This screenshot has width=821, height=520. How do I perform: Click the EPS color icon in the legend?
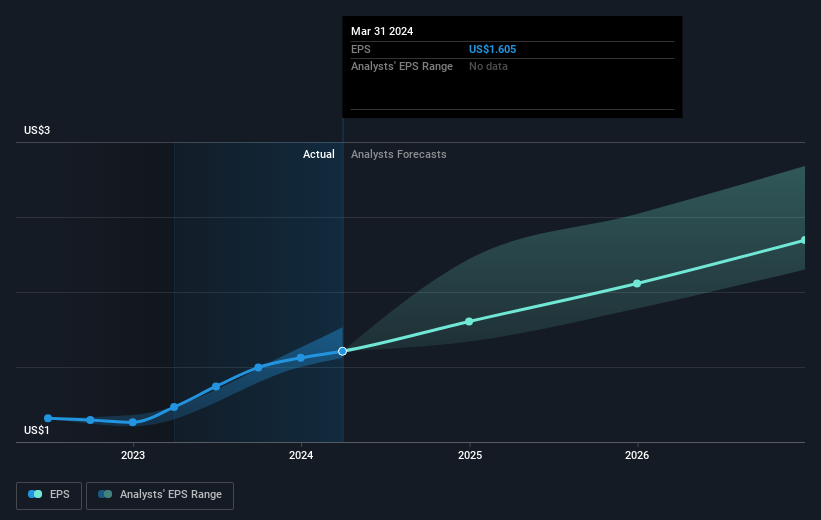point(35,494)
